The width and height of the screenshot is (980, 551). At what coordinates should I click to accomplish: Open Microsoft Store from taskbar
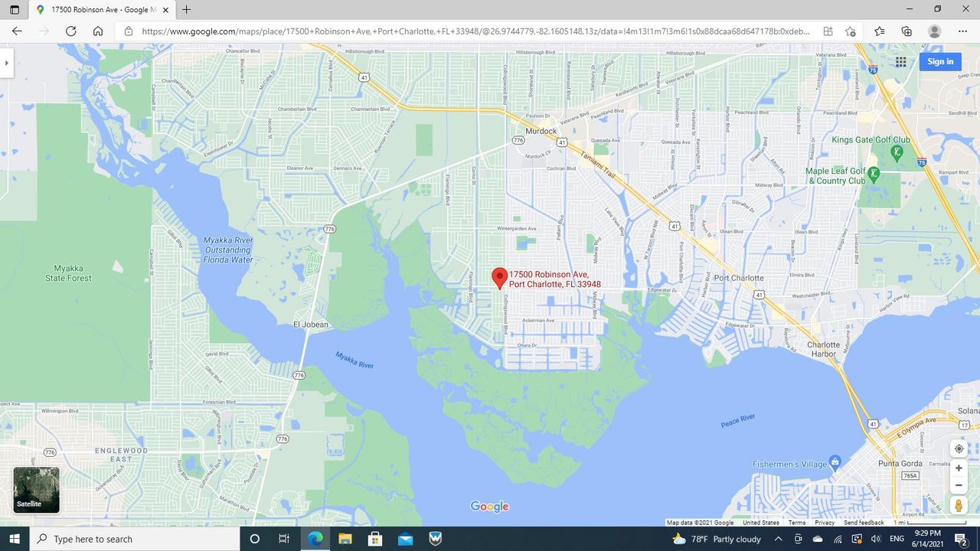375,539
